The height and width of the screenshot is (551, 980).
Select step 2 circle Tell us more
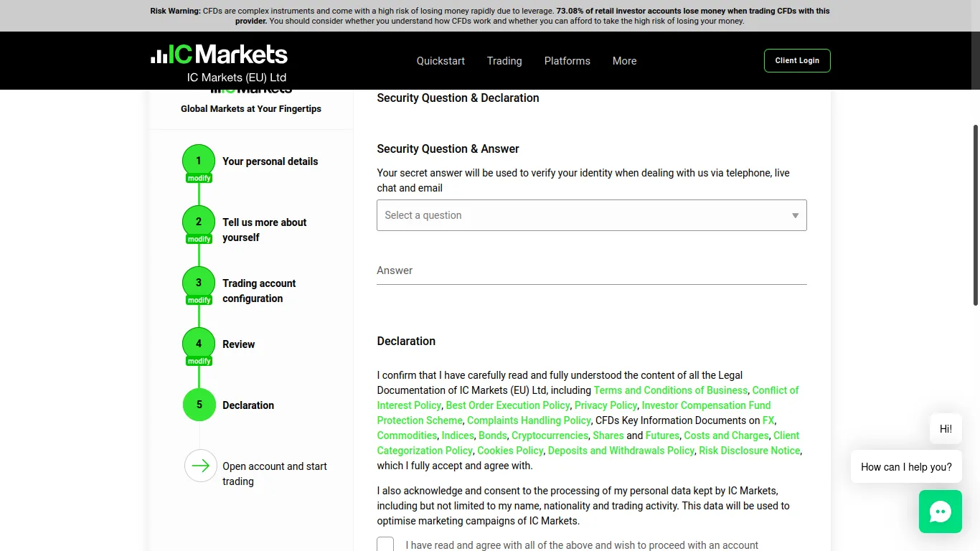pos(199,222)
